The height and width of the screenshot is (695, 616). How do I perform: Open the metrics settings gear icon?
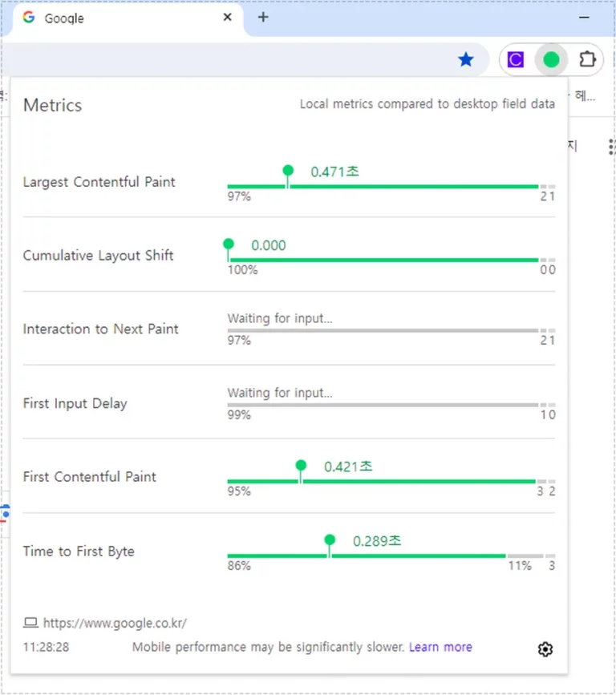point(545,649)
